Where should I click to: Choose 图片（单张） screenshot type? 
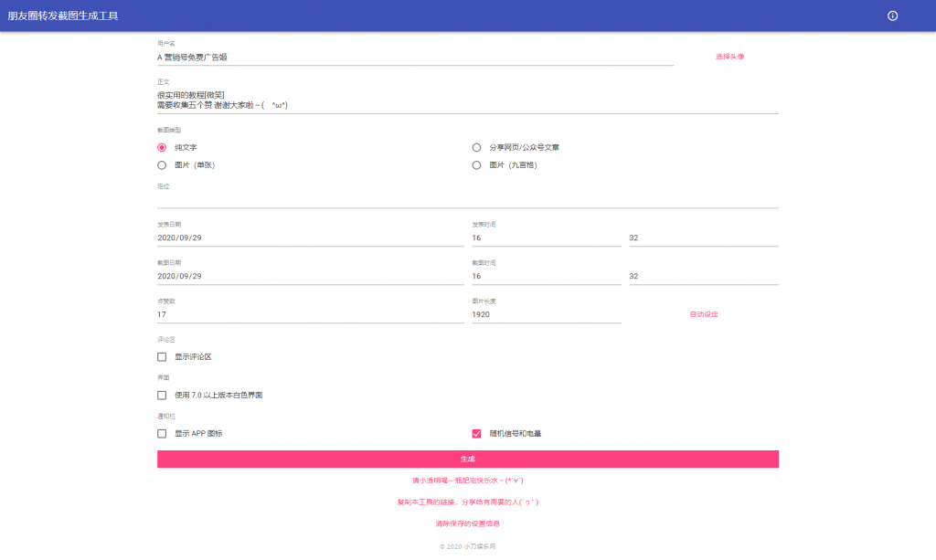[162, 165]
